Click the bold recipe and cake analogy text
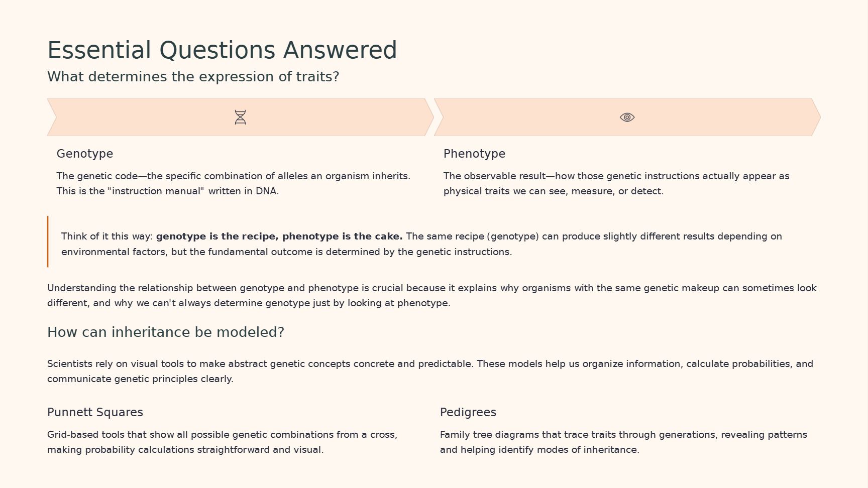The image size is (868, 488). click(x=279, y=236)
